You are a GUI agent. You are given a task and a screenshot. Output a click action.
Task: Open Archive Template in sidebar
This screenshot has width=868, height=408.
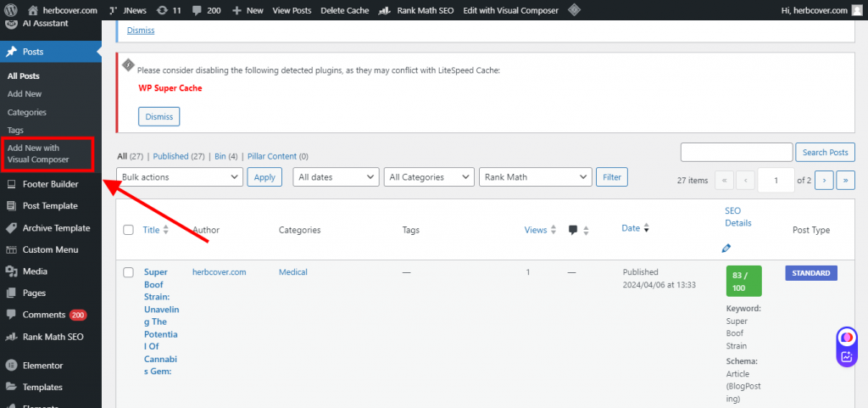56,228
